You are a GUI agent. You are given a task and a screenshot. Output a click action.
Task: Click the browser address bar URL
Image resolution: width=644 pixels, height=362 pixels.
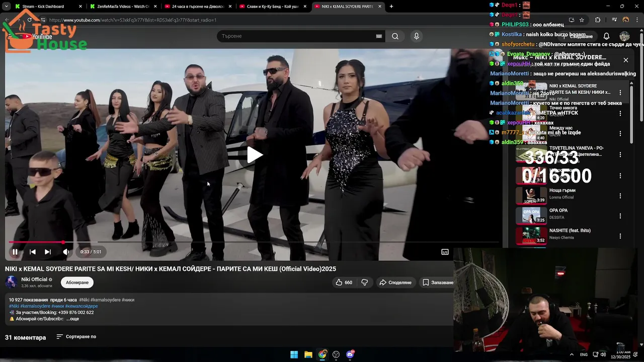click(x=133, y=20)
